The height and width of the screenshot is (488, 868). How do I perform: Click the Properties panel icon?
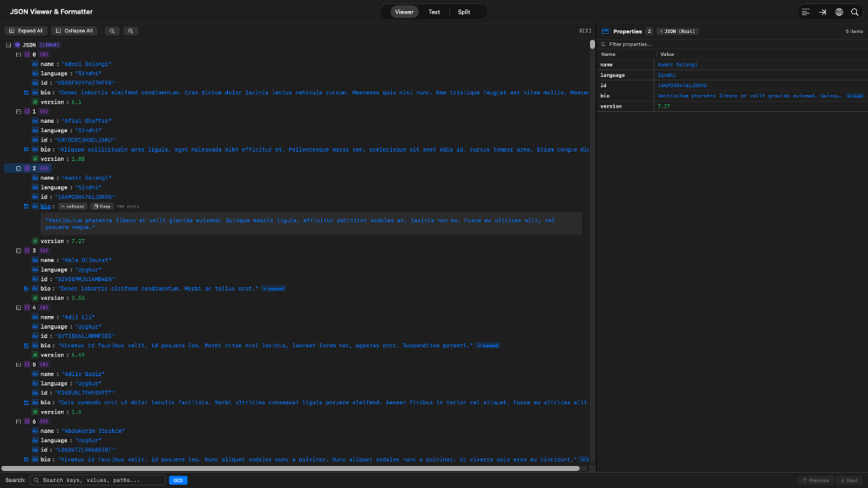click(605, 31)
